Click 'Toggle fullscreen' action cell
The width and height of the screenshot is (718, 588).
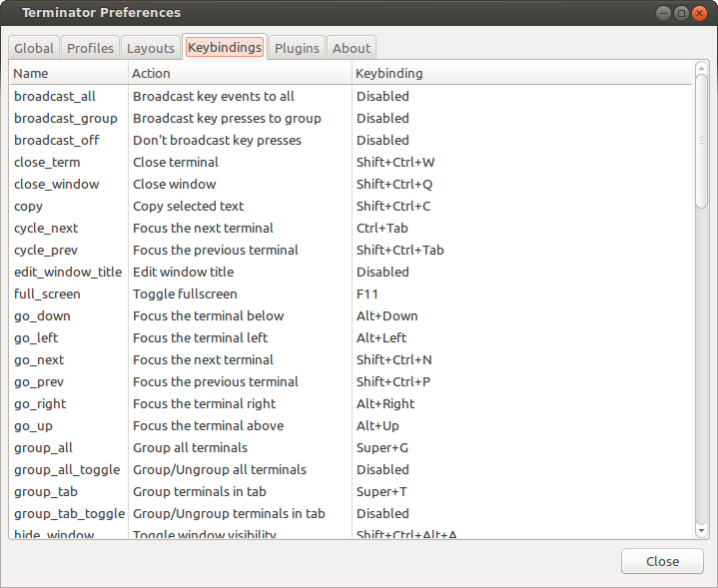click(x=185, y=294)
